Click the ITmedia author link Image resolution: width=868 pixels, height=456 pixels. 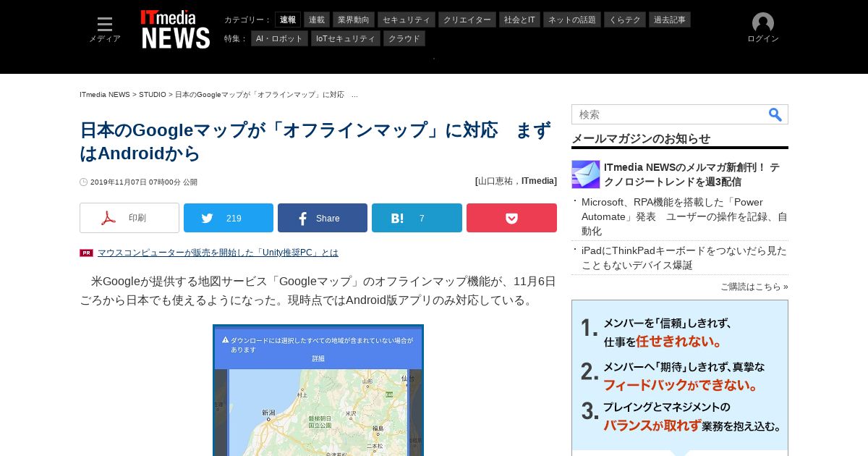pos(537,181)
